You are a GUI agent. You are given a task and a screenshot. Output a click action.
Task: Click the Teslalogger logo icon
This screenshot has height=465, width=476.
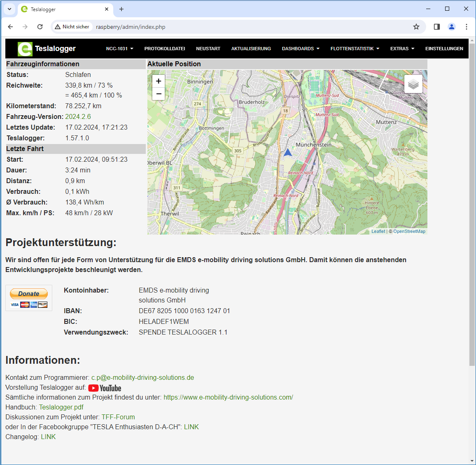tap(25, 49)
